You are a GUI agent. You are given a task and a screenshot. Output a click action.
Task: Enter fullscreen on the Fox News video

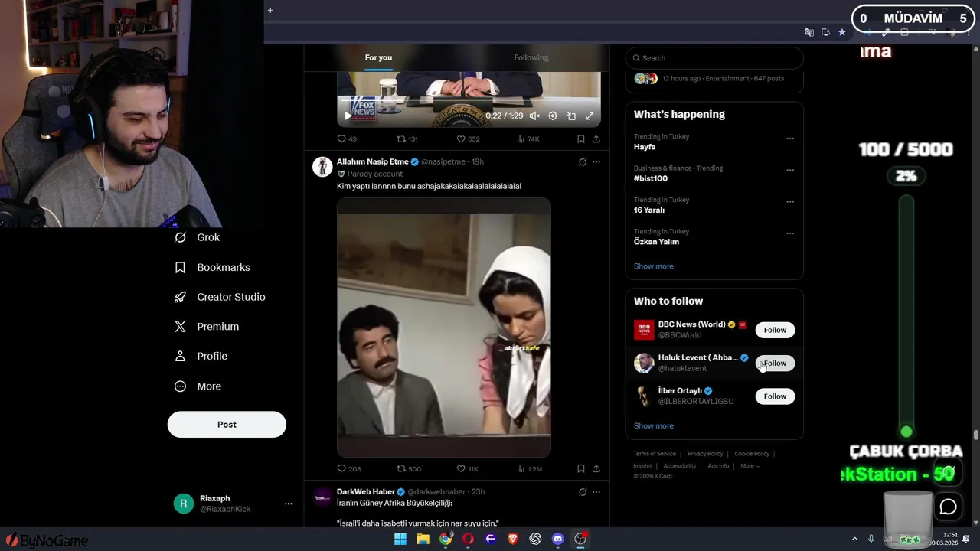(x=590, y=116)
